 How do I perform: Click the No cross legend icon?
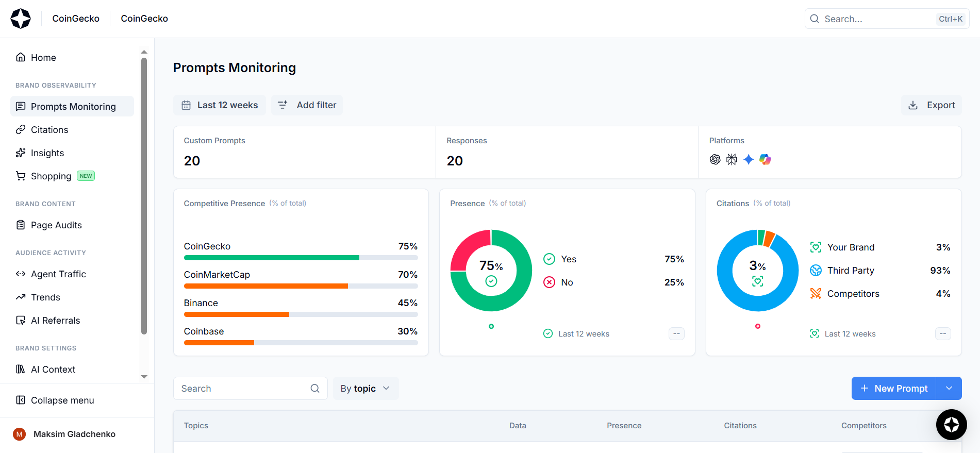[x=550, y=282]
